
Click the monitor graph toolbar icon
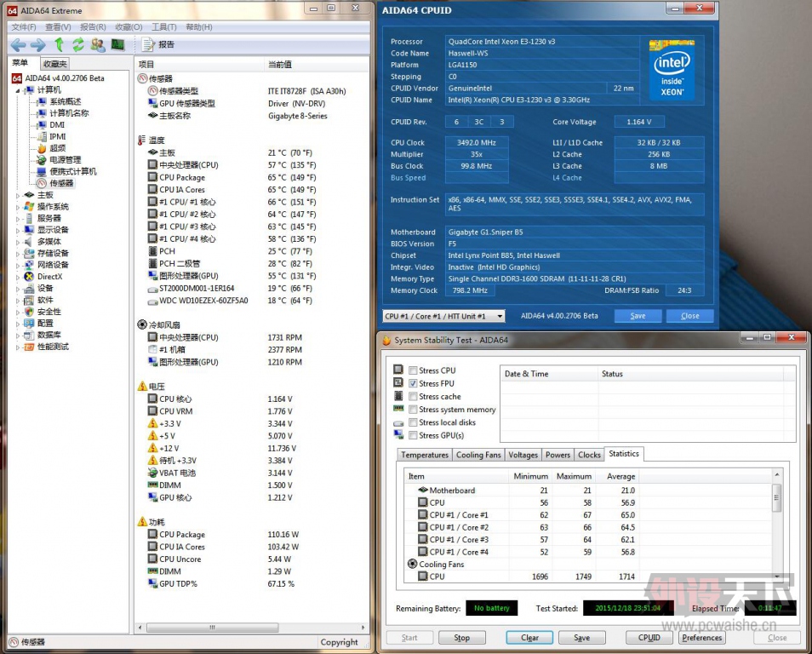[x=118, y=45]
